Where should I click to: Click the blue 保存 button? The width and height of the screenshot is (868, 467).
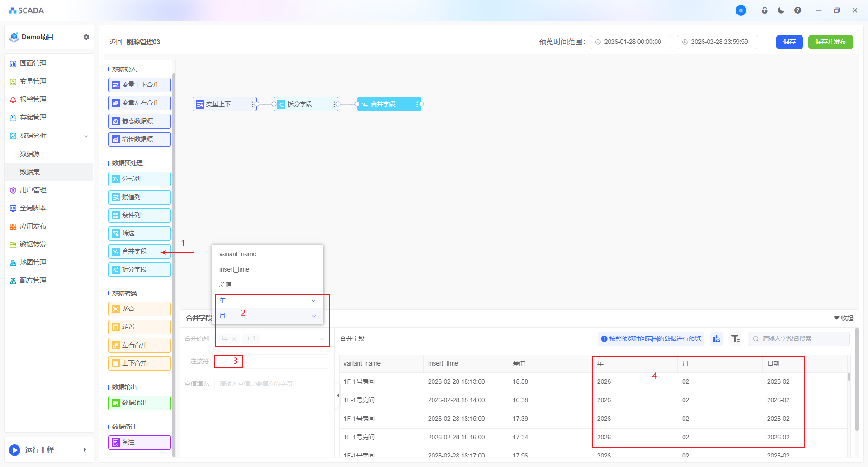coord(789,42)
